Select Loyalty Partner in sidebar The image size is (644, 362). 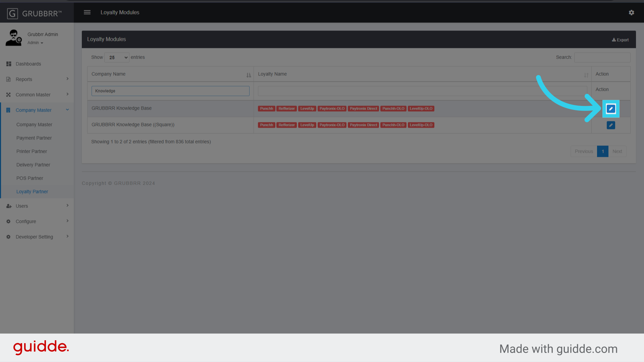coord(32,192)
